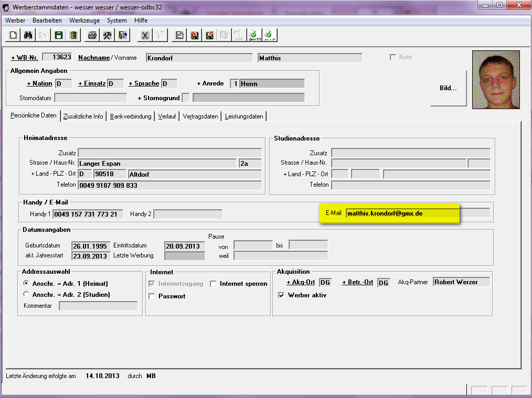This screenshot has height=398, width=532.
Task: Check the Passwort checkbox
Action: 152,296
